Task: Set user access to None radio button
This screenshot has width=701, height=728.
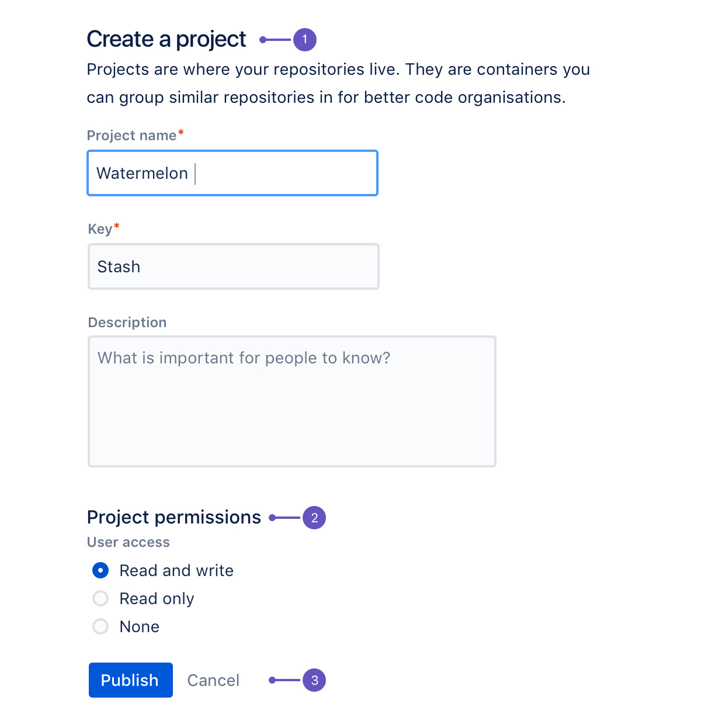Action: [x=100, y=626]
